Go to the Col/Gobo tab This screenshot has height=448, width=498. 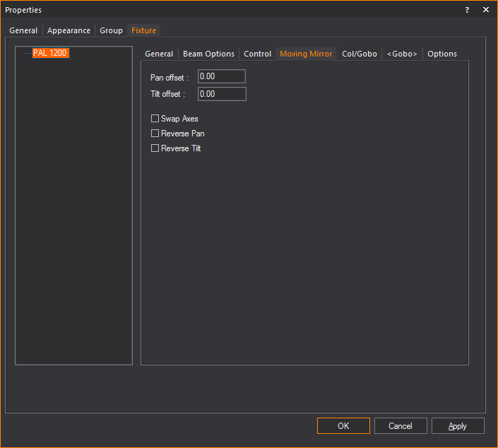[359, 54]
